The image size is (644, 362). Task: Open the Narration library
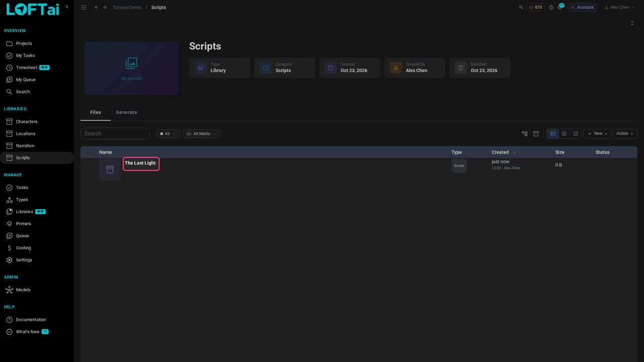tap(37, 146)
